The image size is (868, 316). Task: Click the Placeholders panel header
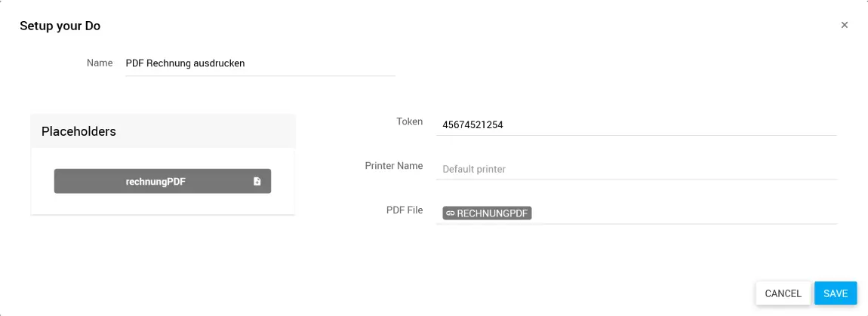(x=162, y=131)
